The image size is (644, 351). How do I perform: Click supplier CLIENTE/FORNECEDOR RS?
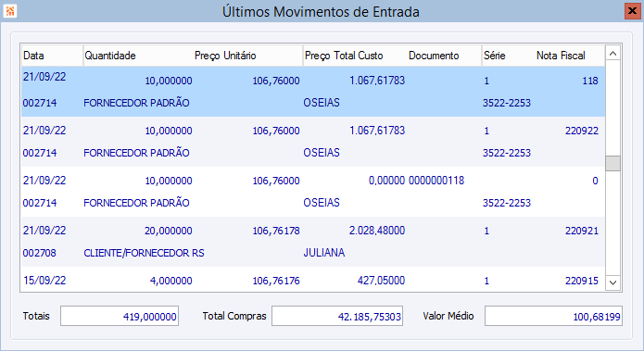pos(144,253)
